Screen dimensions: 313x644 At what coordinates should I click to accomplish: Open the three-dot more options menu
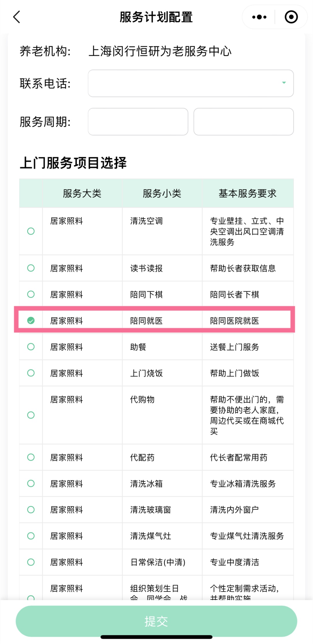pos(259,17)
